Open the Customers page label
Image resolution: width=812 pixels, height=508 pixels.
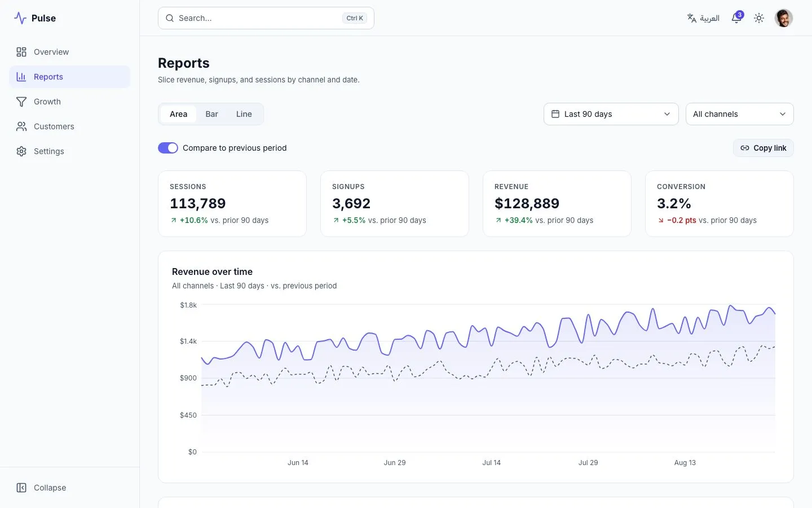[x=54, y=126]
